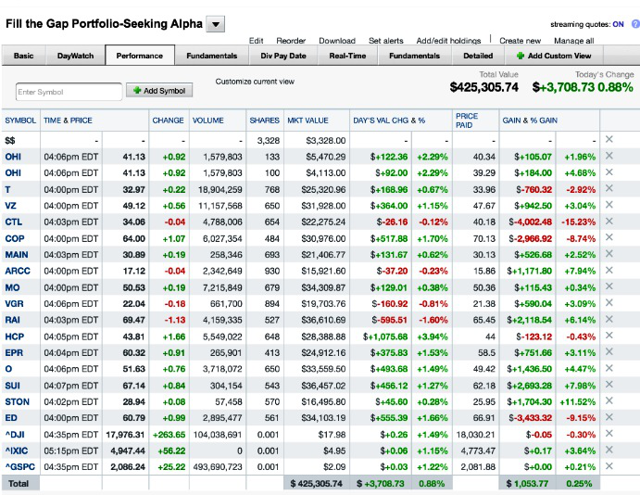Image resolution: width=640 pixels, height=495 pixels.
Task: Click the $425,305.74 total market value cell
Action: click(316, 484)
